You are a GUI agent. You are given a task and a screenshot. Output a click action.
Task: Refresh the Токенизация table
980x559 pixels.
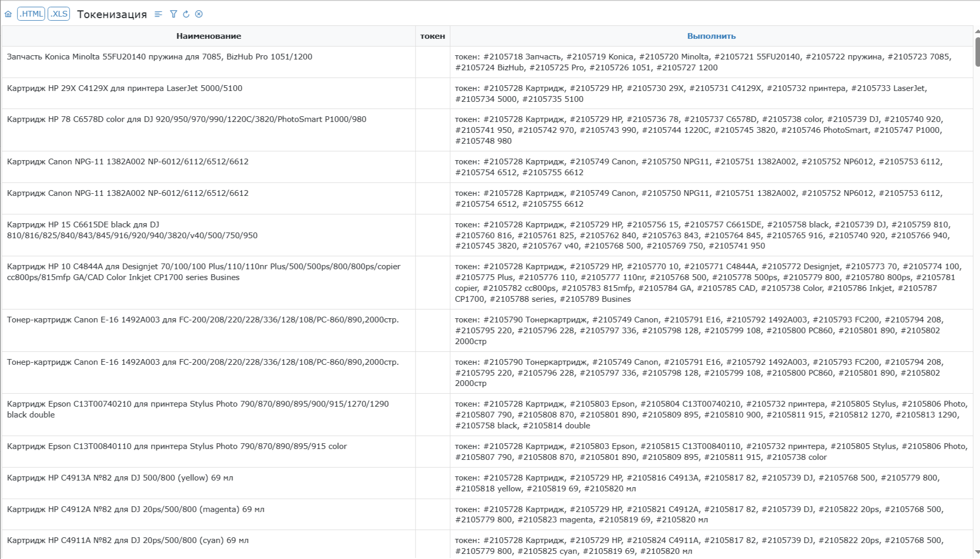(x=186, y=14)
